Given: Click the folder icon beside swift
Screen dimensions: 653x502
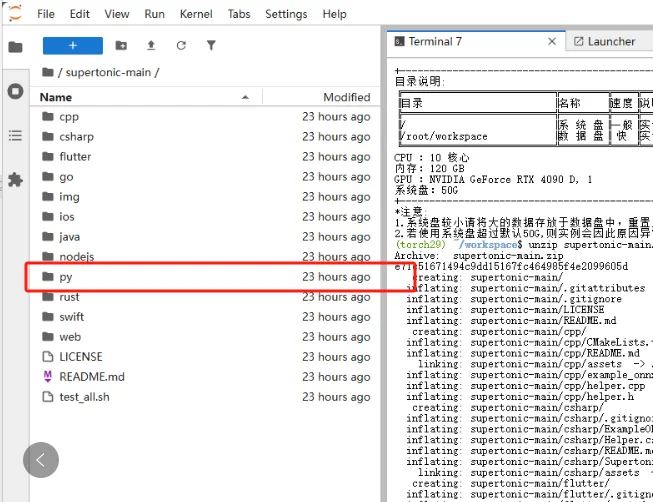Looking at the screenshot, I should (x=48, y=316).
